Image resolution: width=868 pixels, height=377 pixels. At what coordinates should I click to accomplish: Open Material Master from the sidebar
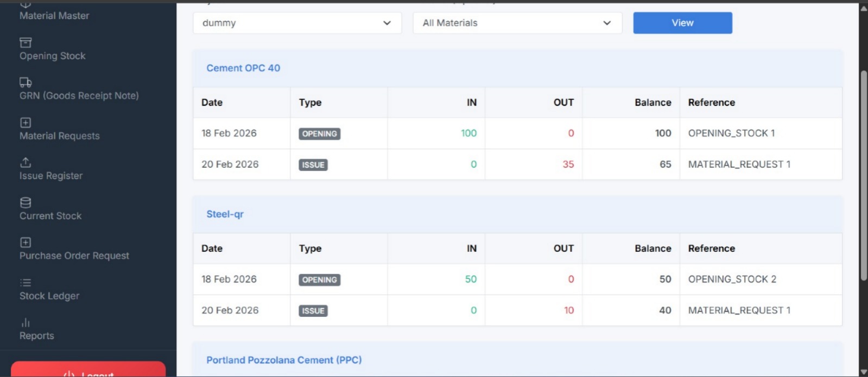54,16
